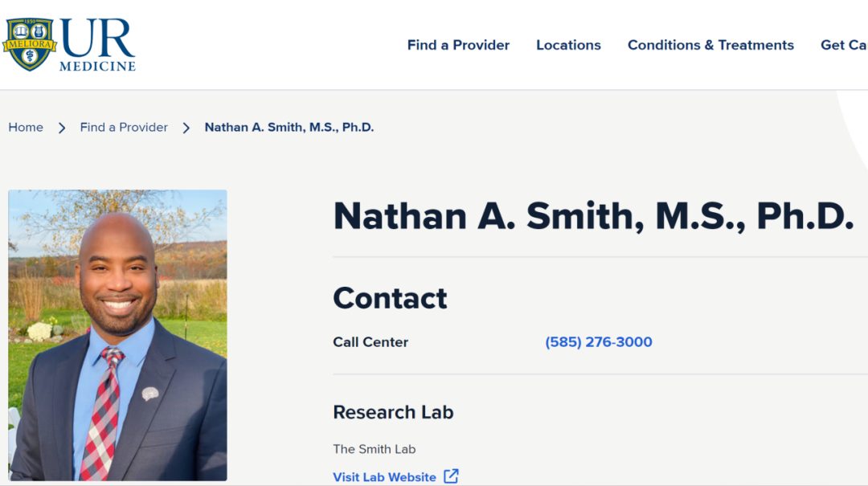Click the provider profile photo
This screenshot has width=868, height=486.
pyautogui.click(x=117, y=334)
